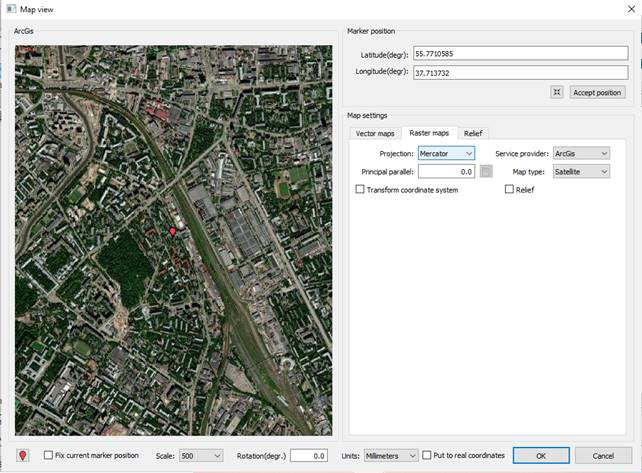Click the red marker pin on the map
Viewport: 642px width, 473px height.
pos(172,232)
